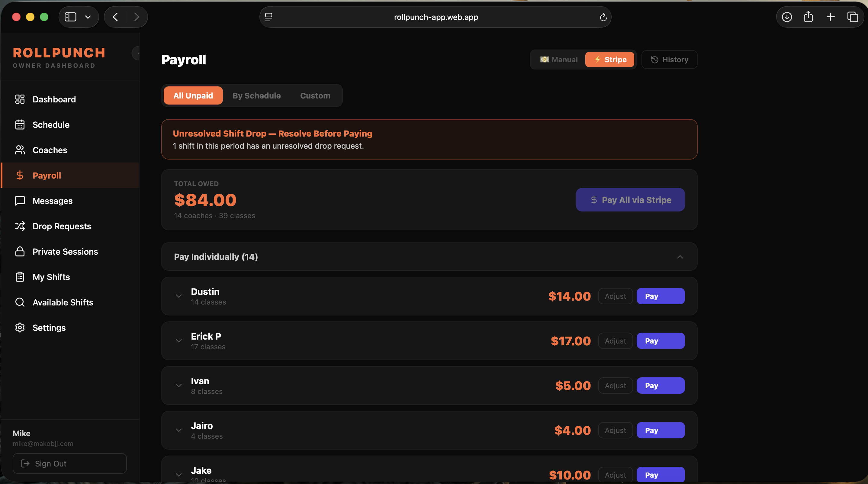Click the Schedule calendar icon
This screenshot has height=484, width=868.
click(20, 124)
